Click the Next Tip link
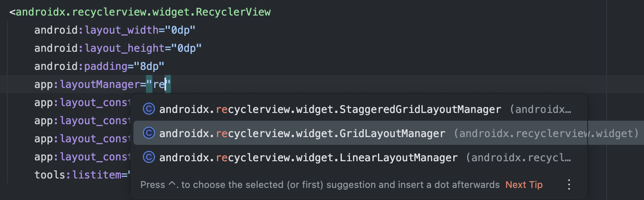 [524, 185]
